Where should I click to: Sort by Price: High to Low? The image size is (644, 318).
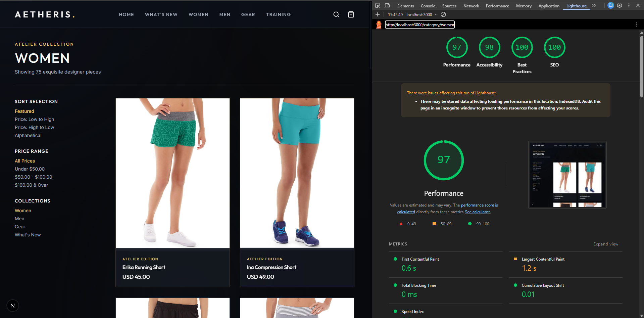34,127
